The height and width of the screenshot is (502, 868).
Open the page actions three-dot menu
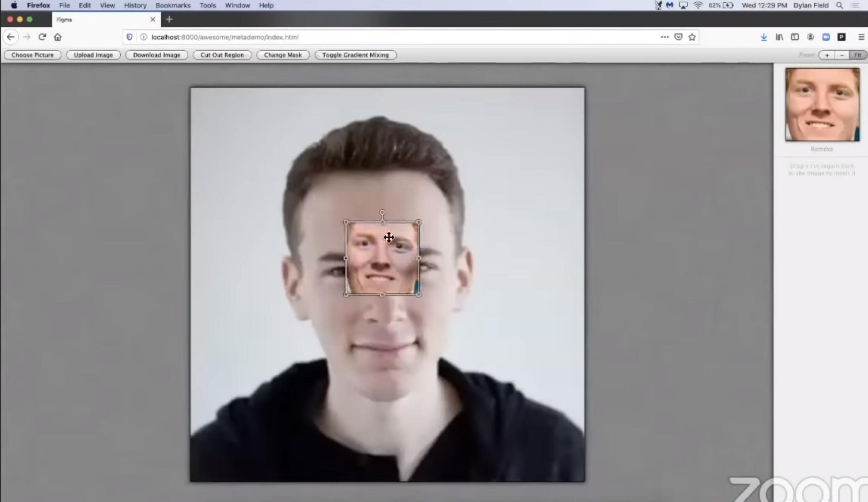coord(665,37)
